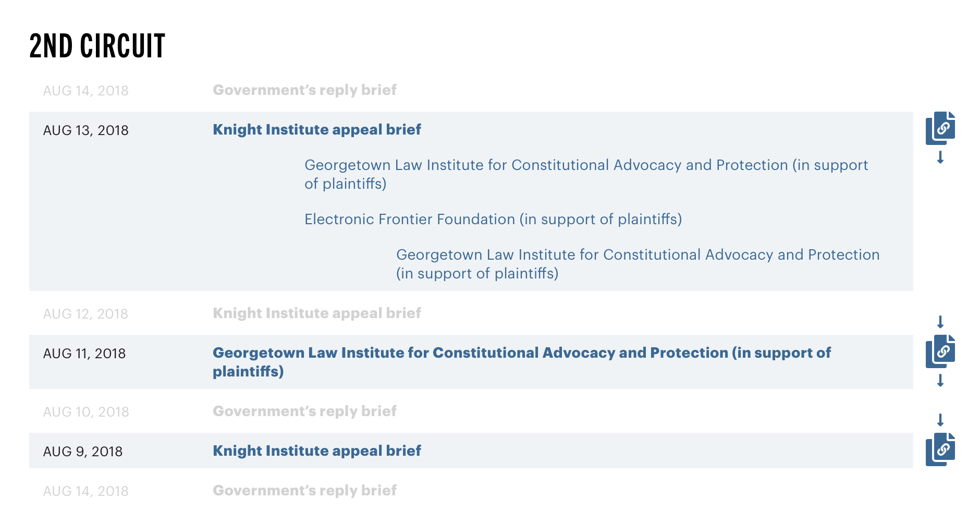Select faded Knight Institute brief dated Aug 12
This screenshot has width=980, height=511.
pyautogui.click(x=317, y=313)
